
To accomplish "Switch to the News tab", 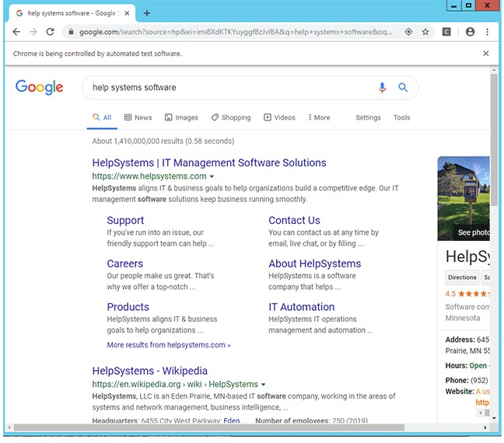I will [x=138, y=117].
